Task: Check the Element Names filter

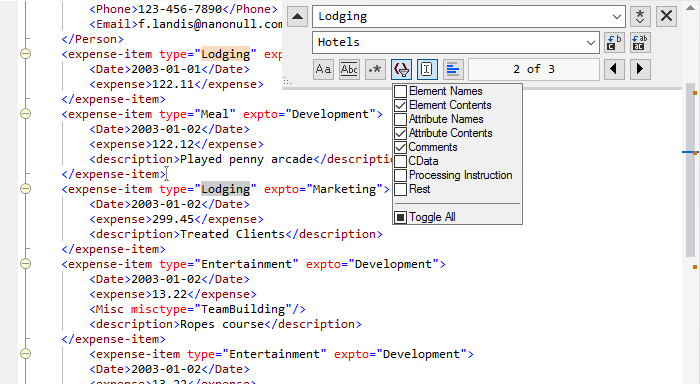Action: pos(400,91)
